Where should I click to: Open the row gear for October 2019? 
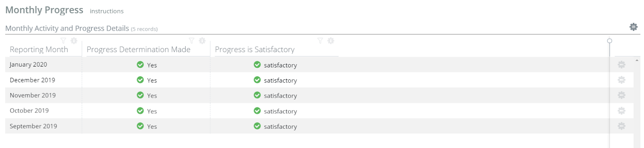point(621,110)
